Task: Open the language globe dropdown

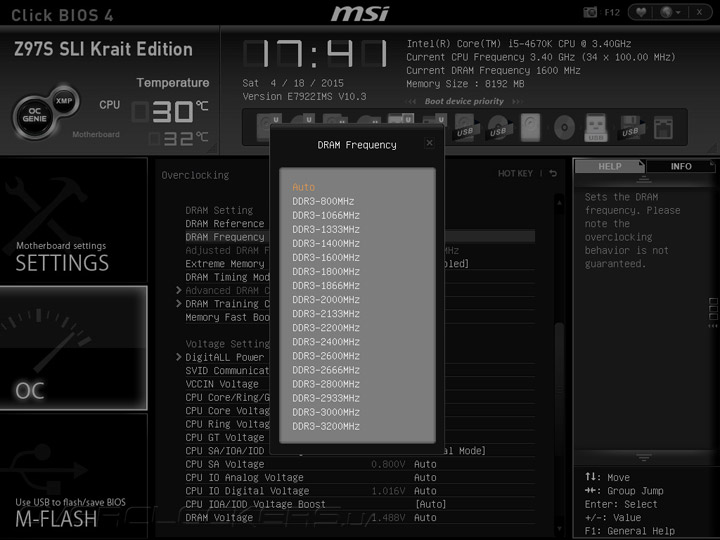Action: [x=669, y=12]
